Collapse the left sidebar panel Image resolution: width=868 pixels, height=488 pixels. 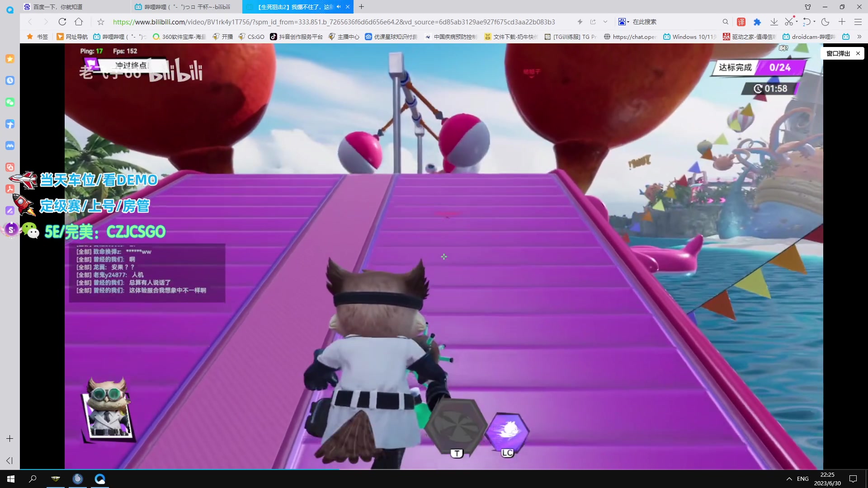coord(9,460)
